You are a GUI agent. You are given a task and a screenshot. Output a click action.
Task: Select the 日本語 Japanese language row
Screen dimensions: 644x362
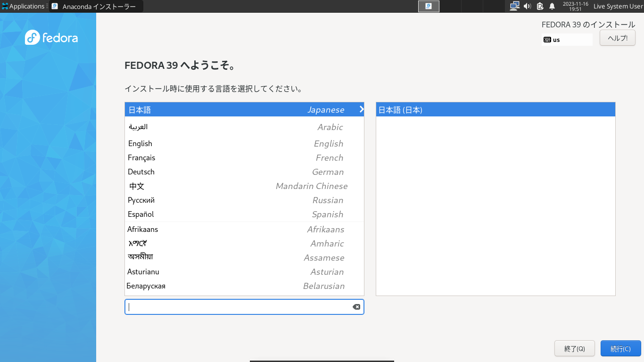tap(244, 109)
